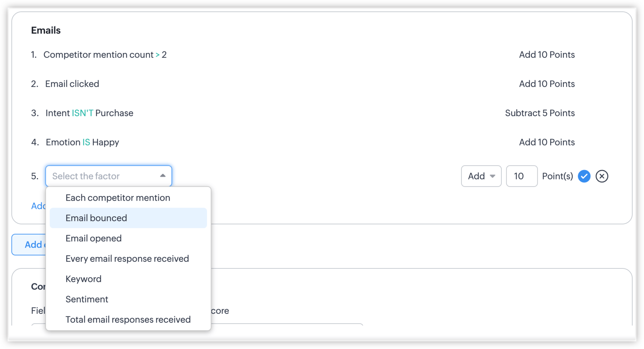Choose Sentiment from factor list

87,299
